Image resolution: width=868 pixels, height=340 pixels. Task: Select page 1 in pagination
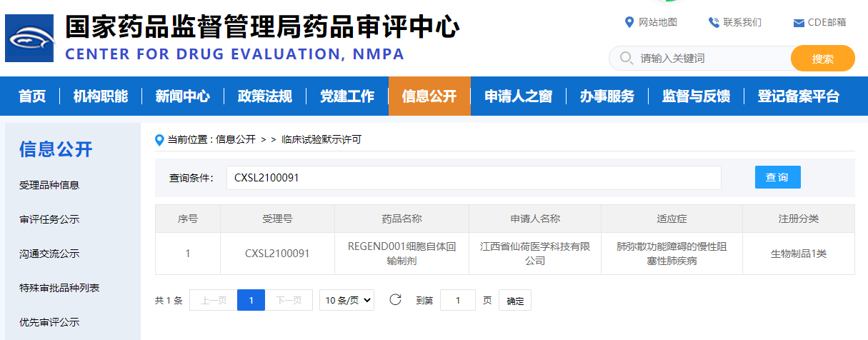pos(251,301)
